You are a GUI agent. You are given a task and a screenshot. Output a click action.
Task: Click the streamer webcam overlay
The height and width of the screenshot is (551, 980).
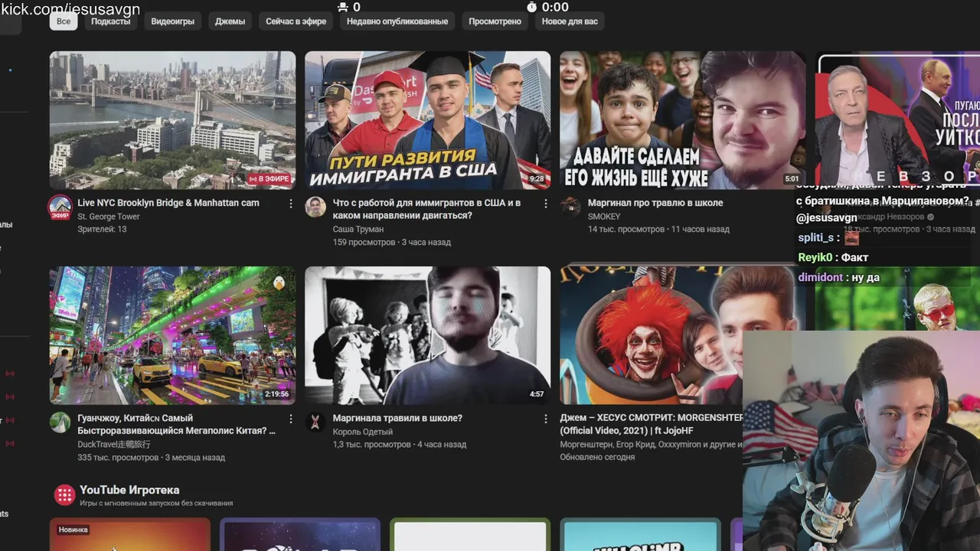point(861,441)
